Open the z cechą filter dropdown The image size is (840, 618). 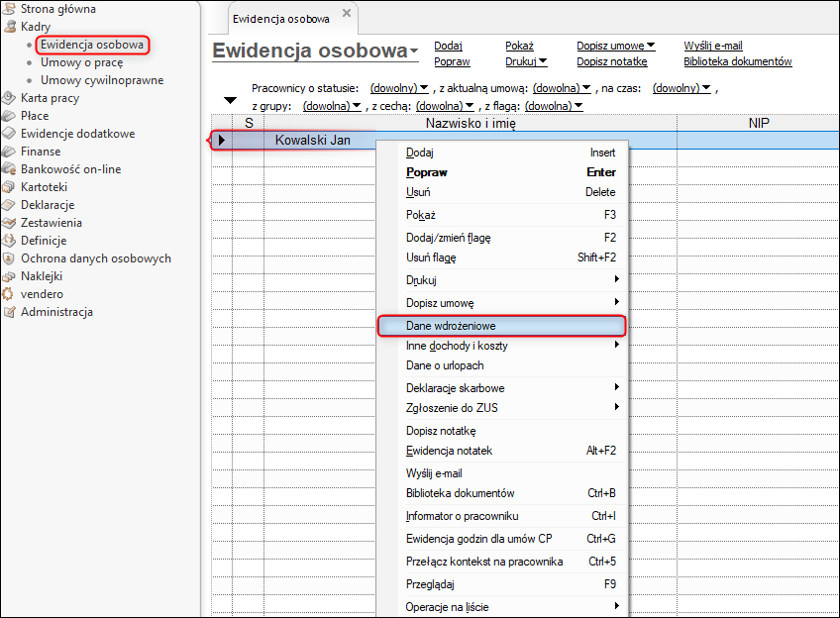(x=445, y=106)
